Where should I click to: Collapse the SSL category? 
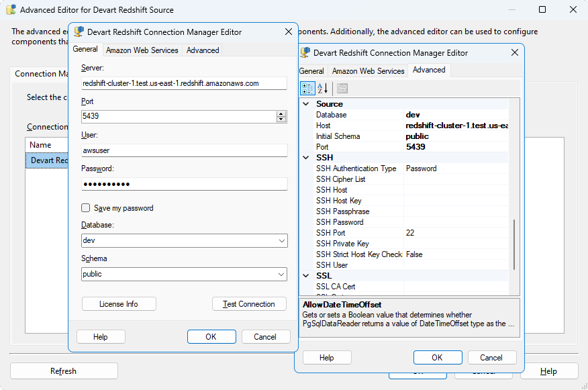pos(307,276)
